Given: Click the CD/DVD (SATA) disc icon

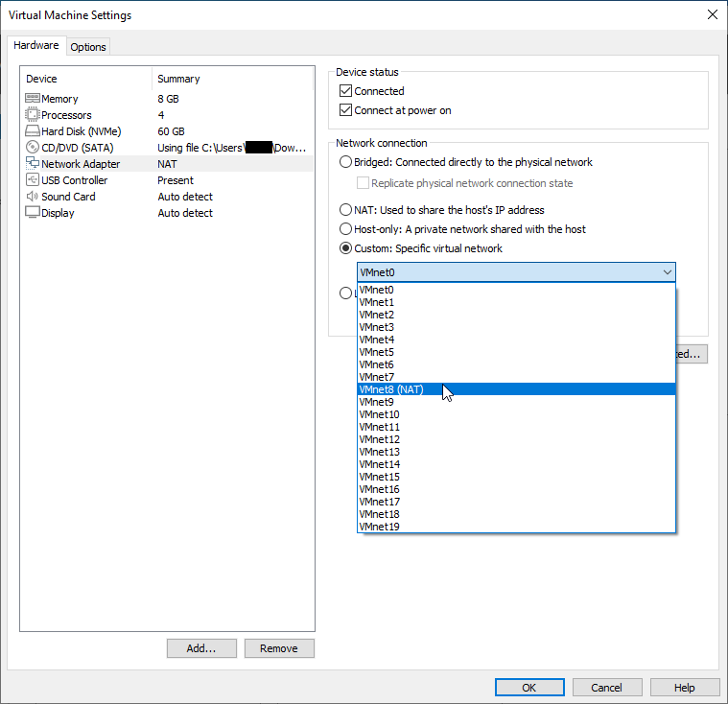Looking at the screenshot, I should point(32,147).
